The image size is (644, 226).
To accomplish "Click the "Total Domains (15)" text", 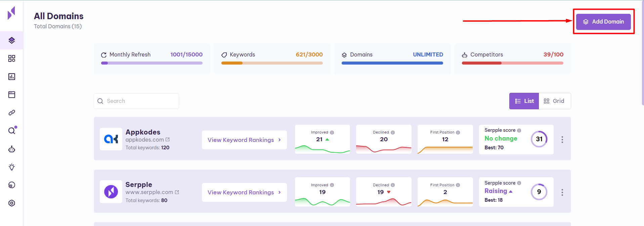I will 58,26.
